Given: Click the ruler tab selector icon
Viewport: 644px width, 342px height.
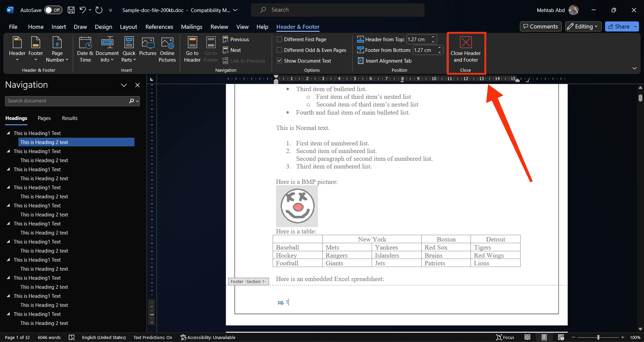Looking at the screenshot, I should (152, 79).
